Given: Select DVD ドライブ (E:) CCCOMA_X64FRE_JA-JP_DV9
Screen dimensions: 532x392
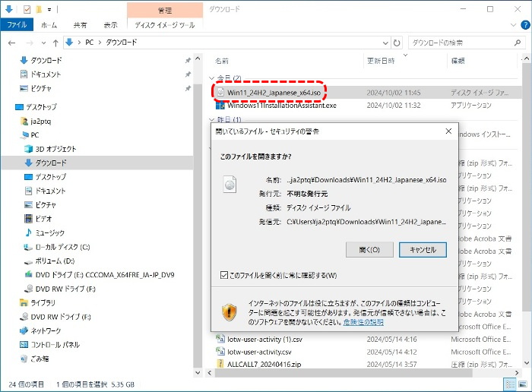Looking at the screenshot, I should click(x=100, y=275).
